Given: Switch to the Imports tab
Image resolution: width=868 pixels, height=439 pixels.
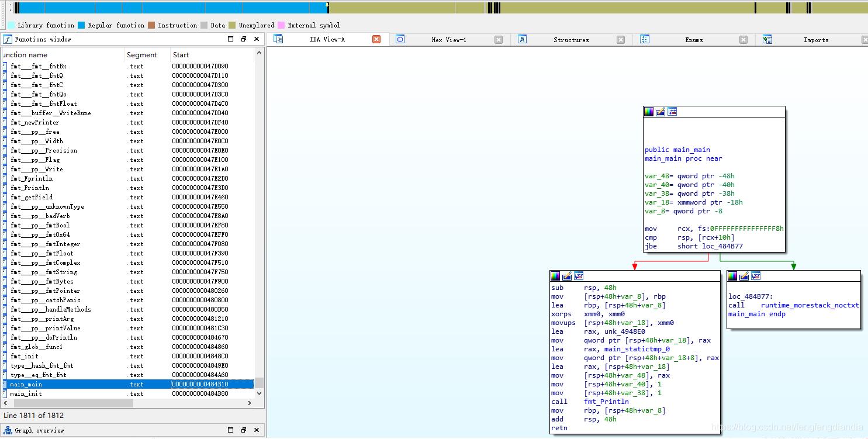Looking at the screenshot, I should tap(815, 40).
